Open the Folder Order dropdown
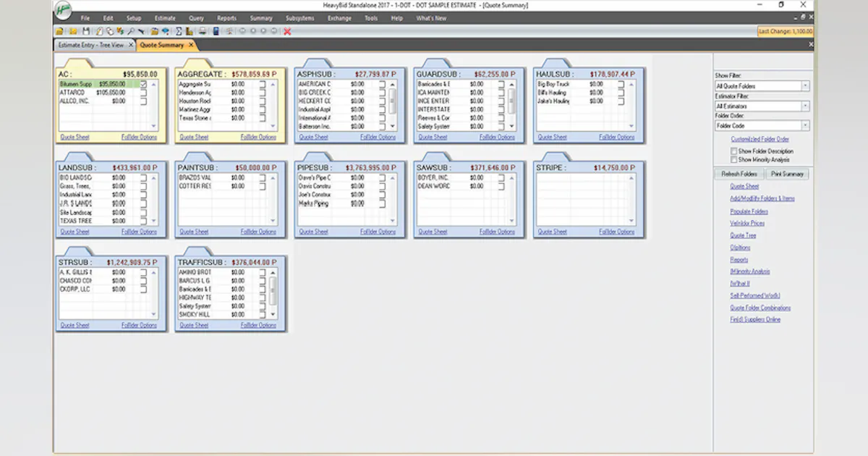This screenshot has width=868, height=456. [x=805, y=126]
